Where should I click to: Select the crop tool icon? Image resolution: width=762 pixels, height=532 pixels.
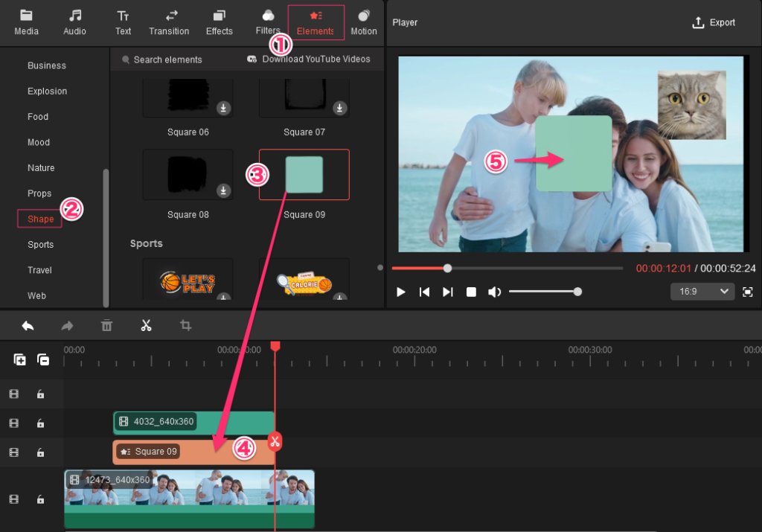pos(186,325)
